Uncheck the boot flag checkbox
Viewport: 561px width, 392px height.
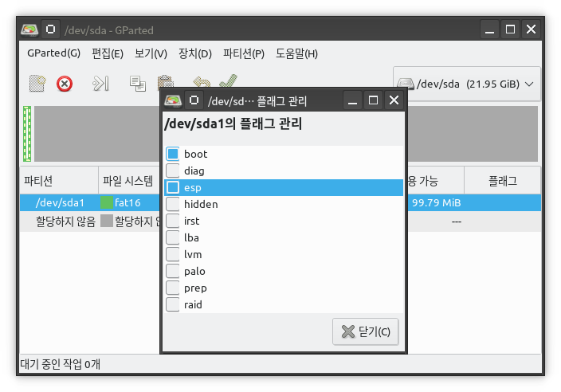173,154
